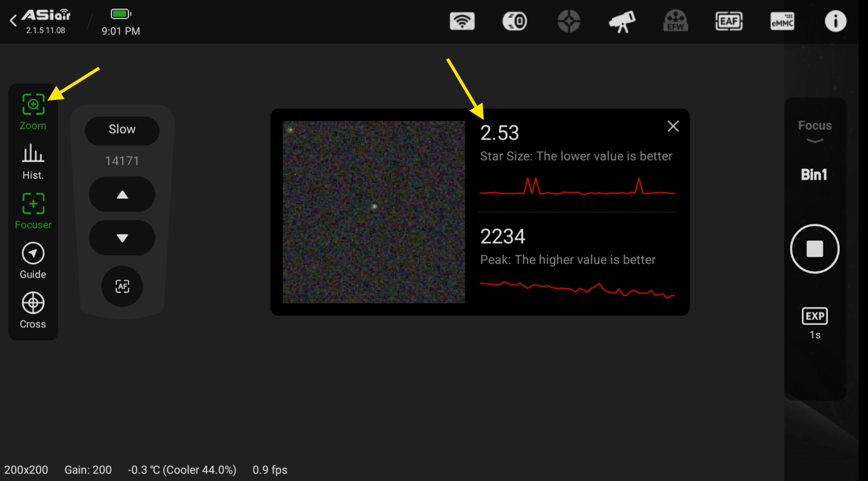This screenshot has height=481, width=868.
Task: Open the Wi-Fi settings icon
Action: 462,21
